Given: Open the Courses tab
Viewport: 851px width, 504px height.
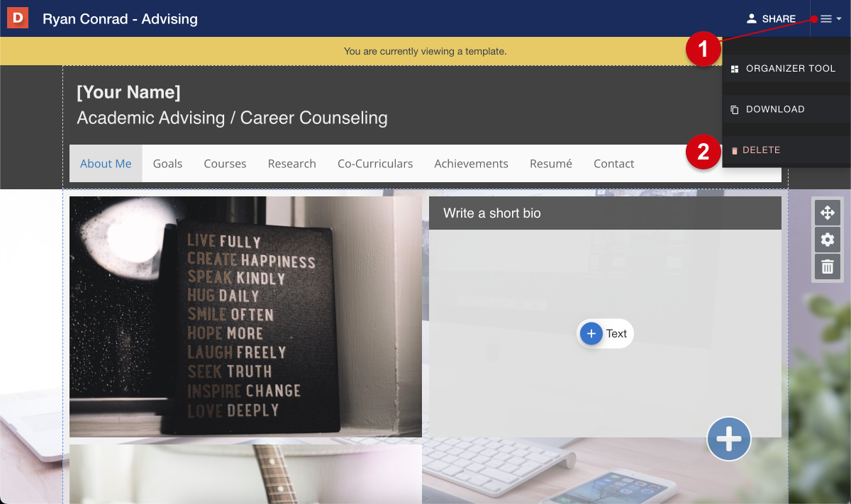Looking at the screenshot, I should [x=225, y=164].
